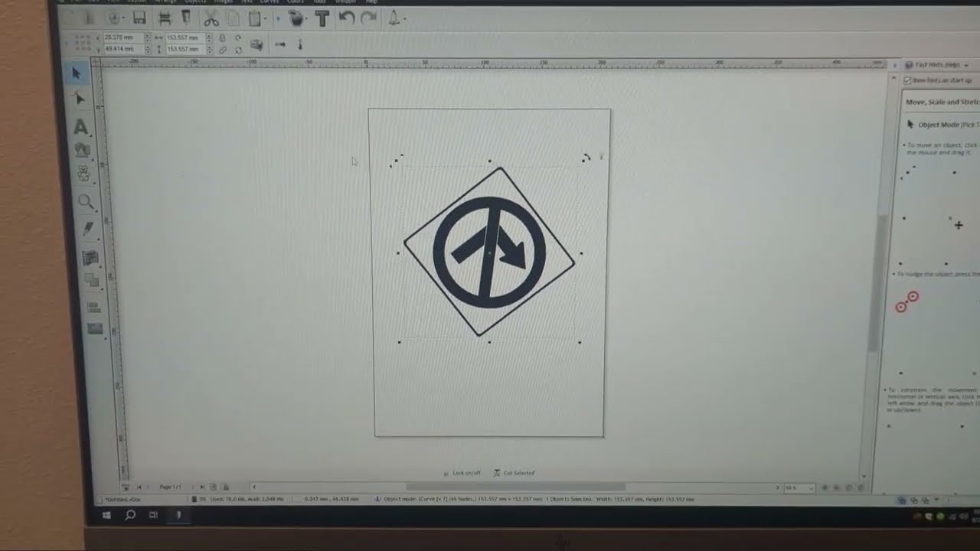Click the save floppy disk icon
Image resolution: width=980 pixels, height=551 pixels.
[139, 18]
